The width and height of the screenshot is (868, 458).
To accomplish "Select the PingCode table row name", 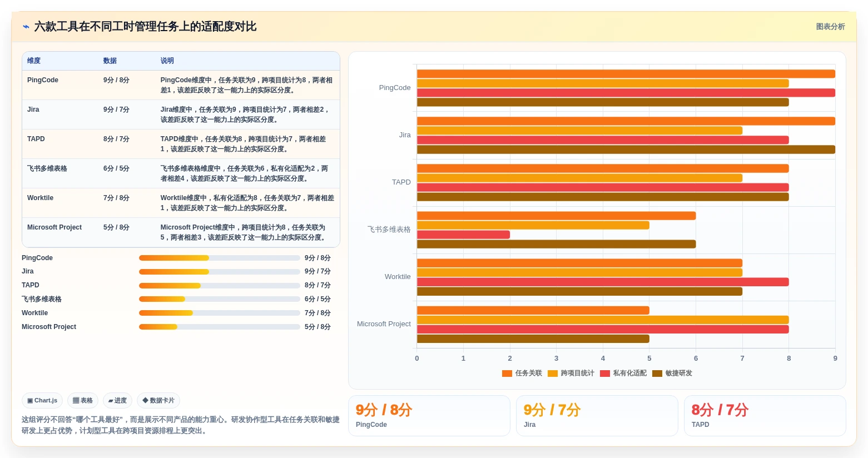I will (43, 80).
